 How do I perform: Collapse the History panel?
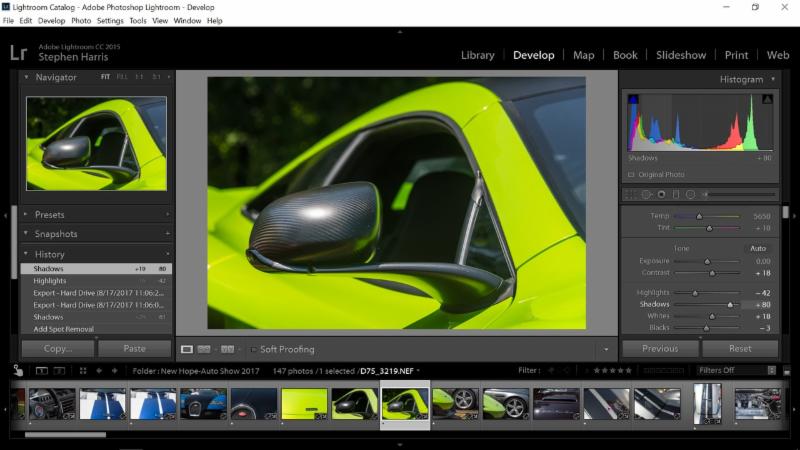click(x=26, y=254)
